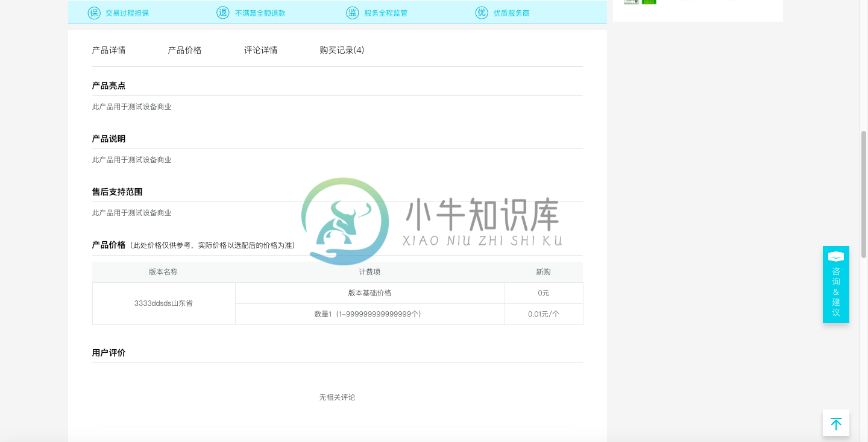Click the 0元 price cell
This screenshot has height=442, width=868.
[544, 293]
